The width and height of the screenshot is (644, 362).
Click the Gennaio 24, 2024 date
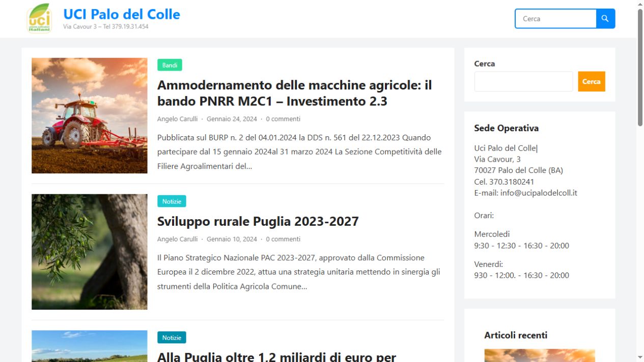click(232, 119)
